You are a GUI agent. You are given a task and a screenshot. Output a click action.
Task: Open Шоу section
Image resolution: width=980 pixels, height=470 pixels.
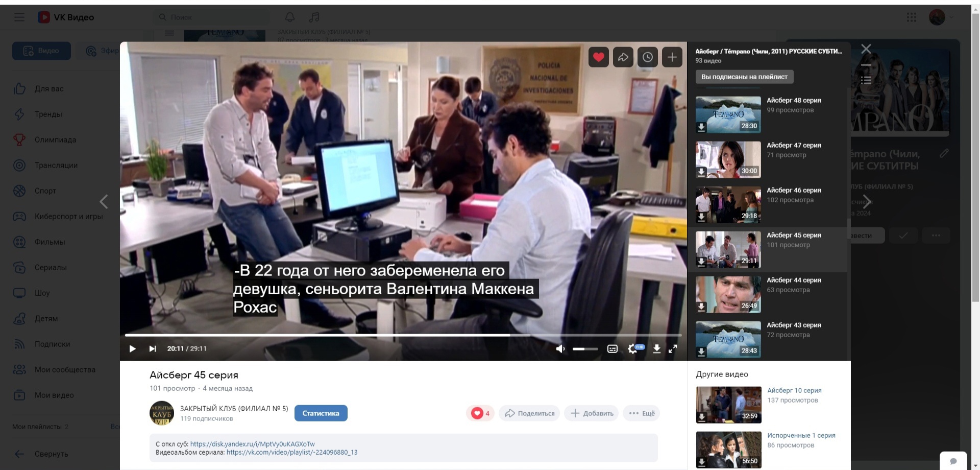click(42, 293)
